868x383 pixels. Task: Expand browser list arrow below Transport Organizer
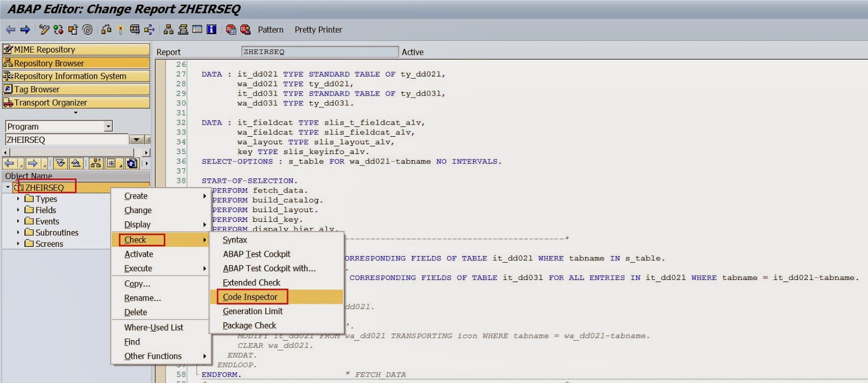point(75,113)
